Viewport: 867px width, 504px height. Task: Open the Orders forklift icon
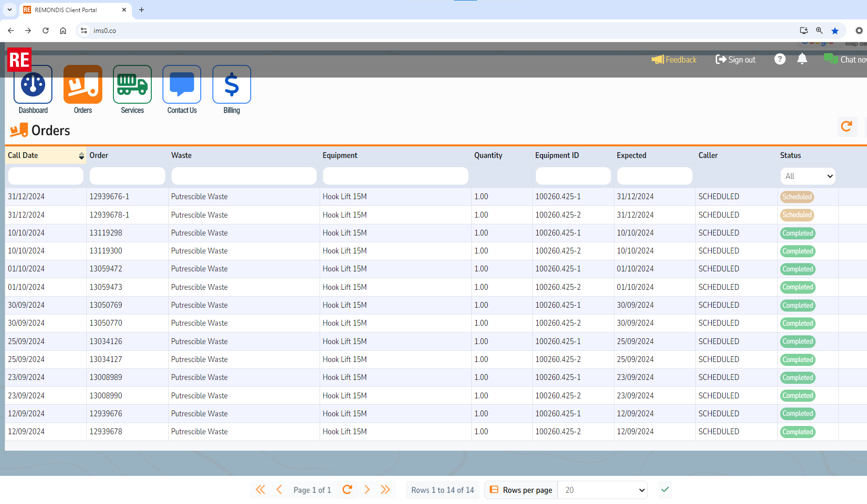coord(83,84)
